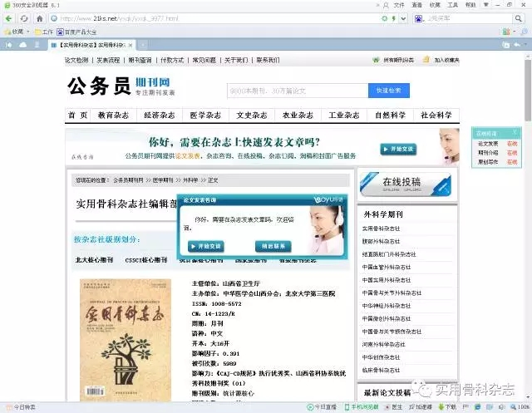Click 手机浏览器 status bar icon
The width and height of the screenshot is (532, 413).
[362, 407]
